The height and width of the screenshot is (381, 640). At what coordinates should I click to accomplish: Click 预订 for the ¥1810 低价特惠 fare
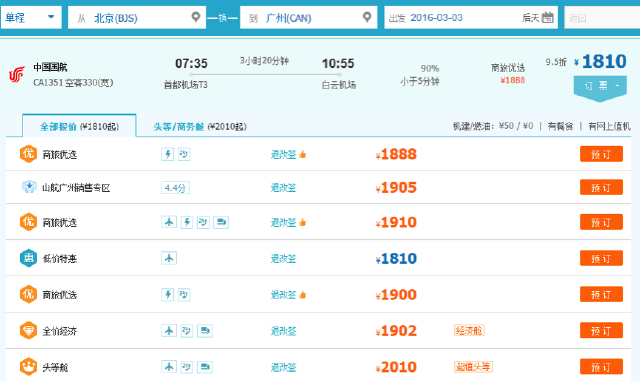(x=601, y=258)
